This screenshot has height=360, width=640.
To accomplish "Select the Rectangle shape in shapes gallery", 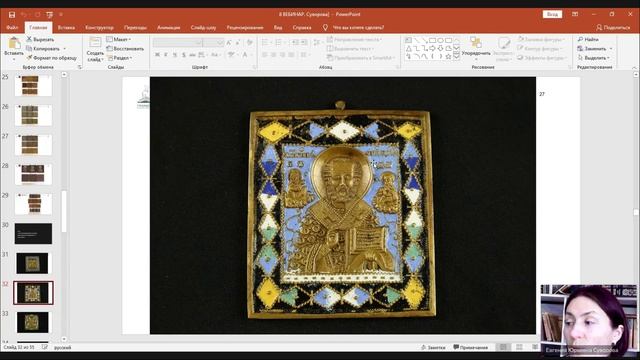I will [433, 40].
